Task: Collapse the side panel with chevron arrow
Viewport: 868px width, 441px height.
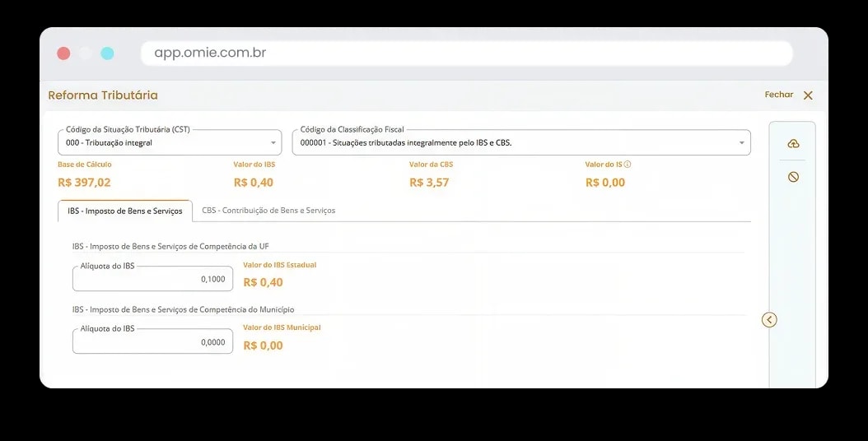Action: [769, 320]
